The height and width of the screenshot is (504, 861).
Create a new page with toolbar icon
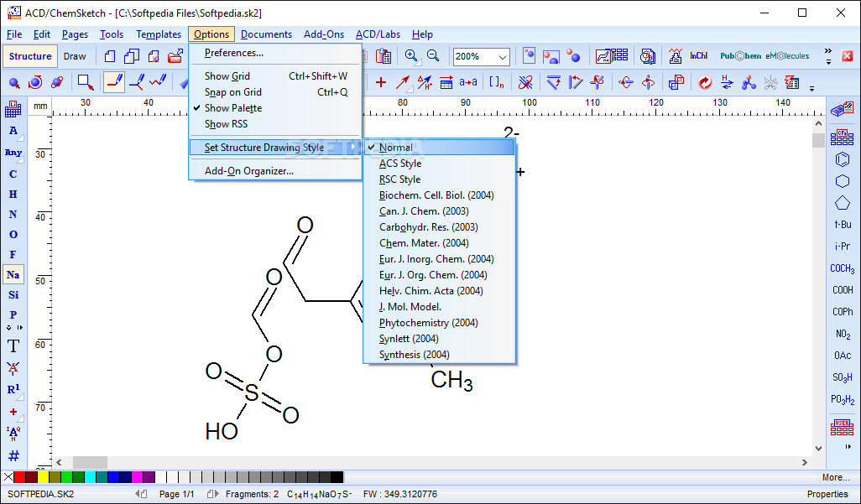tap(110, 56)
